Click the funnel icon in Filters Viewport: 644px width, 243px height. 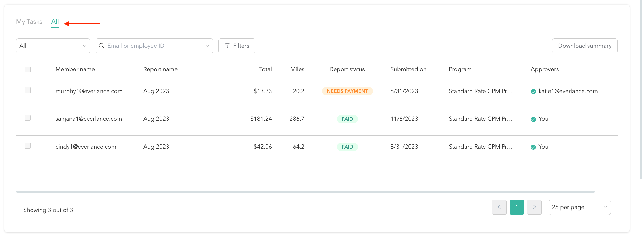[x=227, y=46]
